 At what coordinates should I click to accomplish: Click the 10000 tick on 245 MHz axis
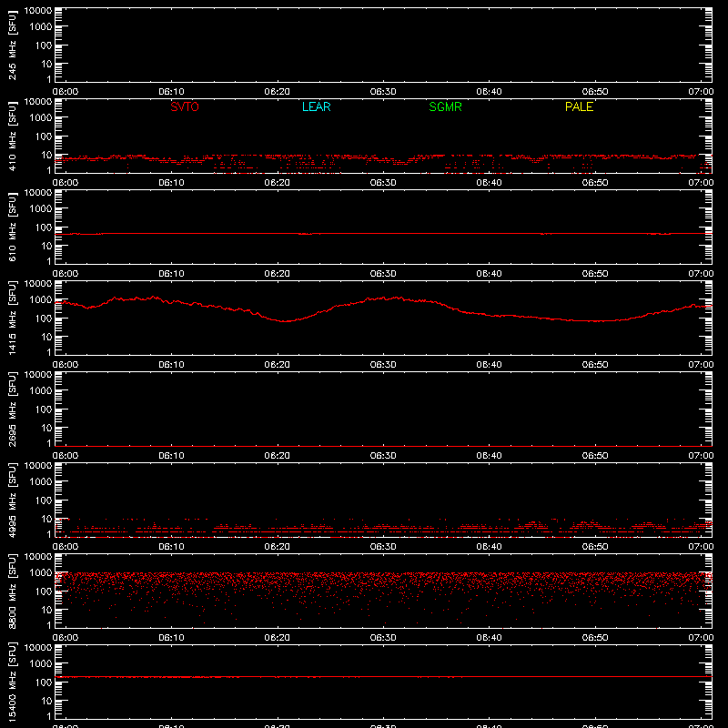38,11
